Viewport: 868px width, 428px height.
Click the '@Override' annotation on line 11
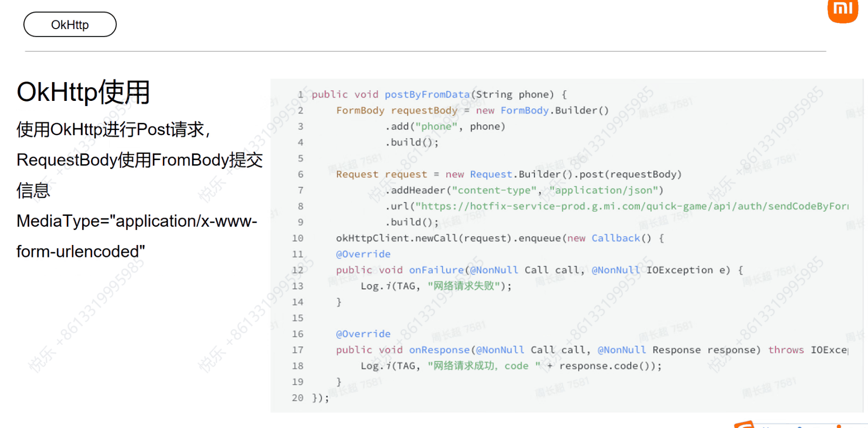point(363,254)
